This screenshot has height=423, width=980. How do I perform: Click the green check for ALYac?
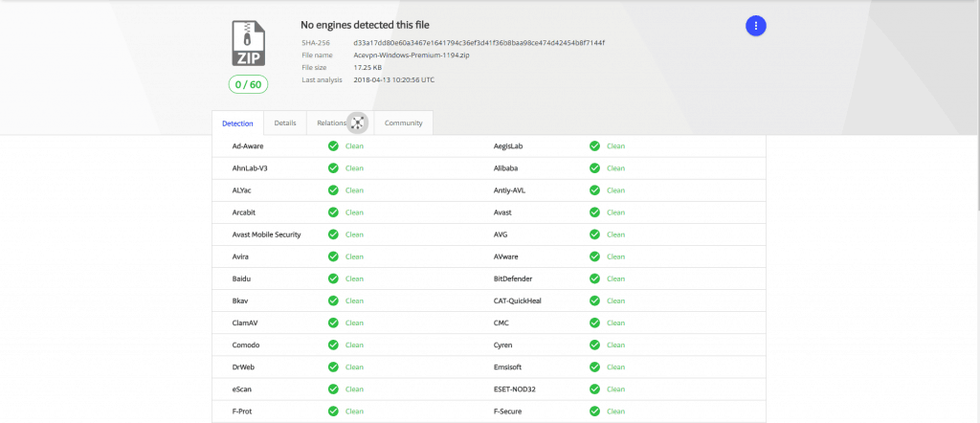coord(333,190)
